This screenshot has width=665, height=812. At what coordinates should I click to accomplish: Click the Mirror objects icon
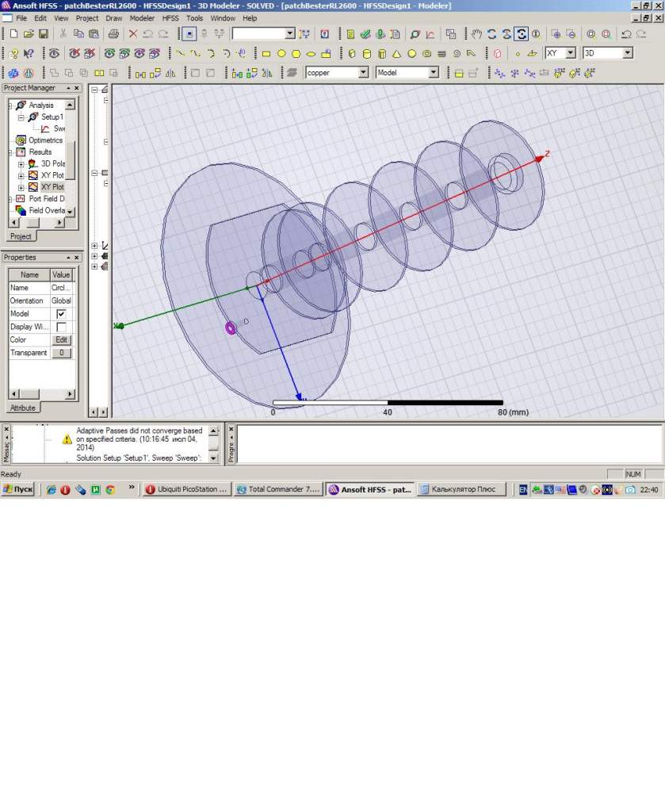(x=170, y=73)
